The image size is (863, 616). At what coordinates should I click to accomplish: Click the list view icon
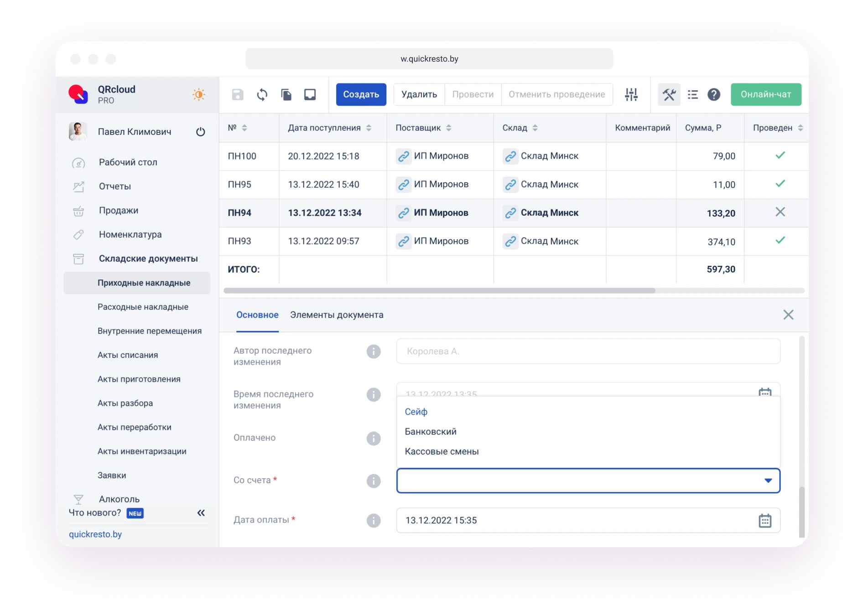click(x=692, y=94)
